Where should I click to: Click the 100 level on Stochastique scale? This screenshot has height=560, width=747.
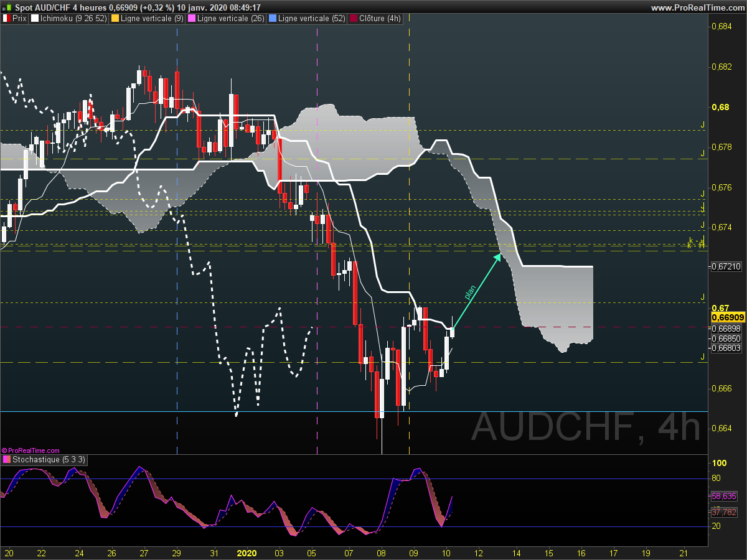click(x=720, y=464)
